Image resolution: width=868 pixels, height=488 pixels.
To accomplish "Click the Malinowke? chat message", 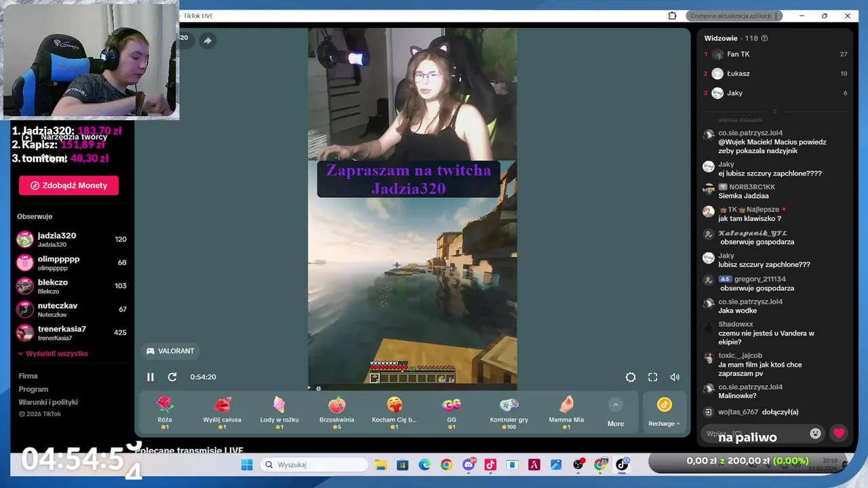I will click(737, 396).
